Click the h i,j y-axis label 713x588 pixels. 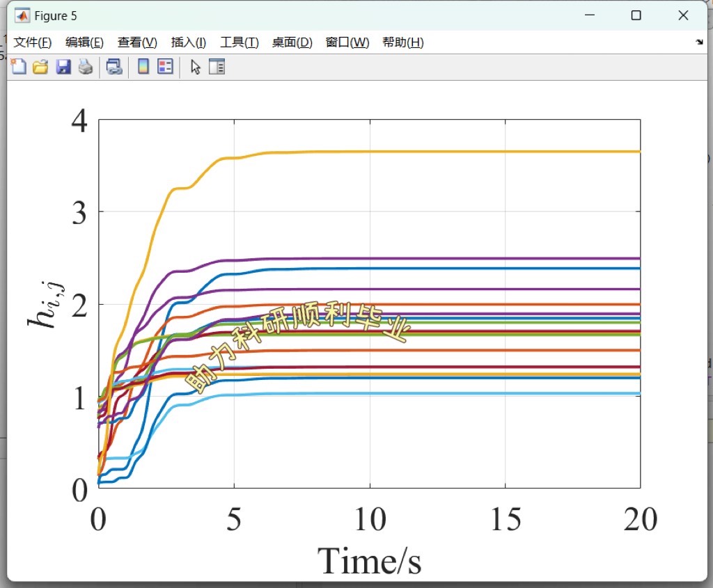point(46,304)
